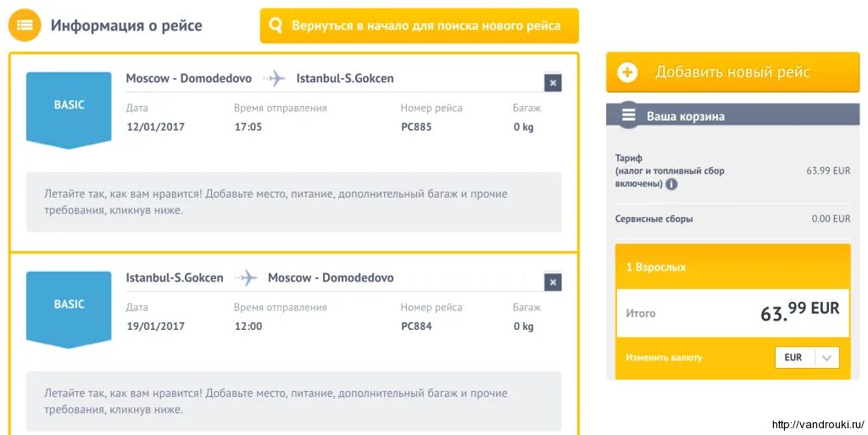Remove the Istanbul to Moscow flight
The width and height of the screenshot is (868, 435).
click(553, 282)
